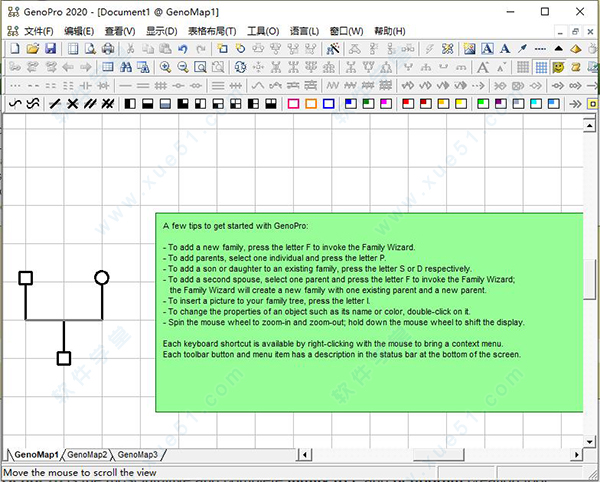Zoom out with the minus magnifier
Screen dimensions: 600x482
[x=183, y=67]
